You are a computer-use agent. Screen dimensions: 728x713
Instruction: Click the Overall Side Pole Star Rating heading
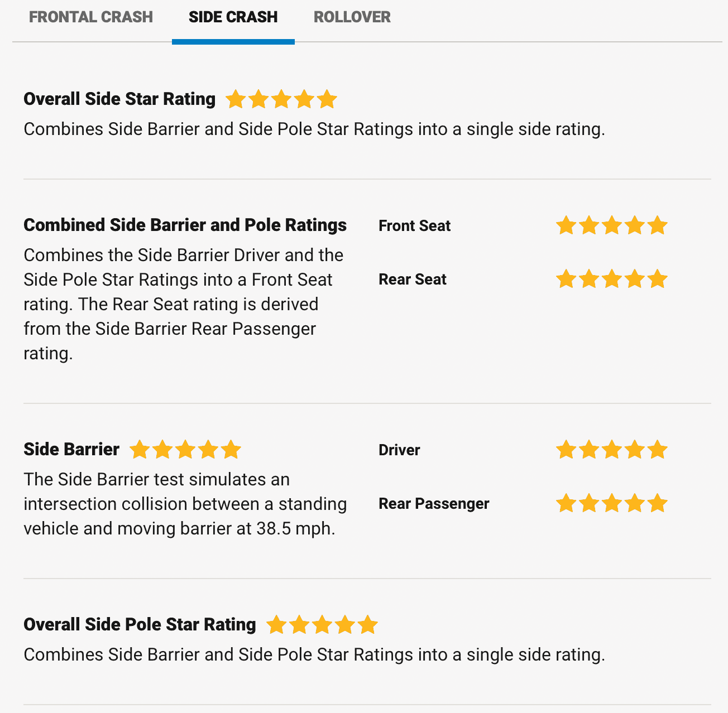click(x=140, y=625)
